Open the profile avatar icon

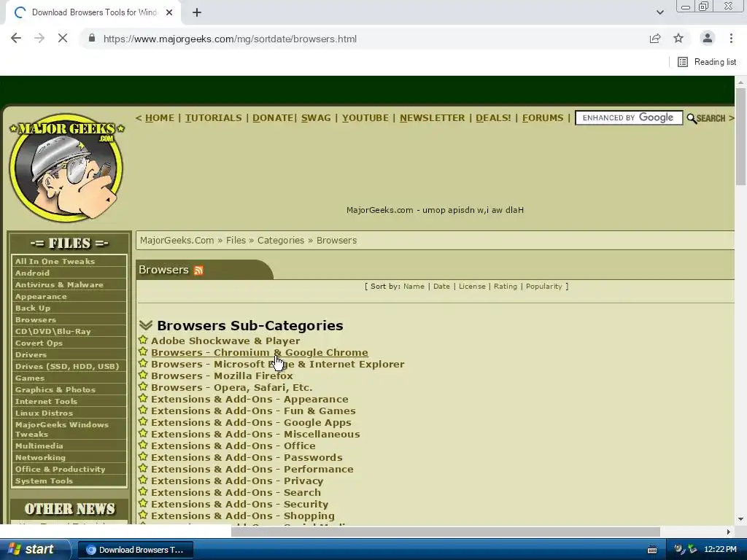pos(708,39)
